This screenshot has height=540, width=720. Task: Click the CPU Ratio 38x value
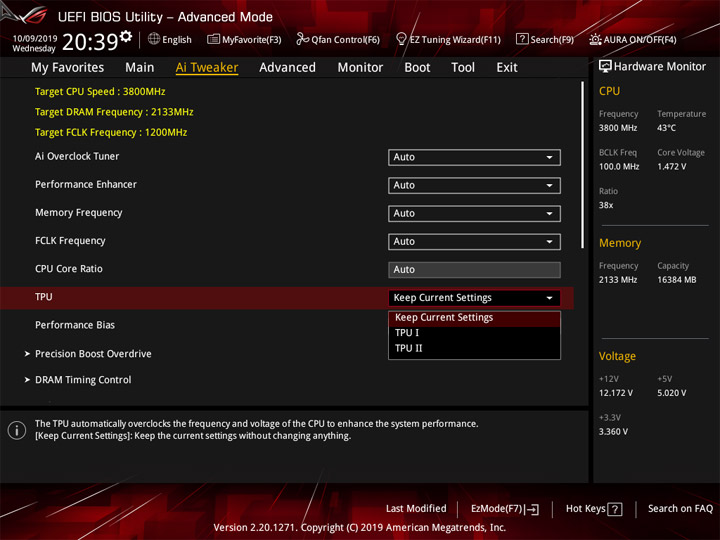[606, 205]
